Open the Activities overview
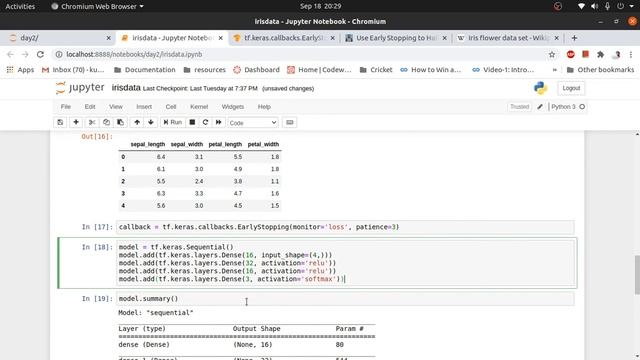This screenshot has width=640, height=360. point(20,6)
